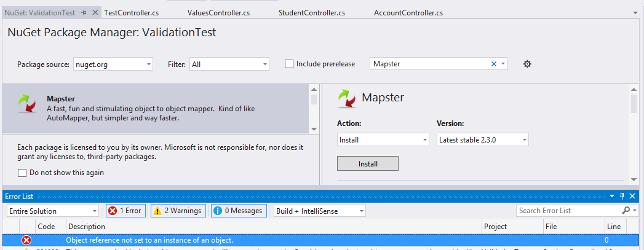Screen dimensions: 644x250
Task: Click scroll down arrow in package list
Action: tap(314, 129)
